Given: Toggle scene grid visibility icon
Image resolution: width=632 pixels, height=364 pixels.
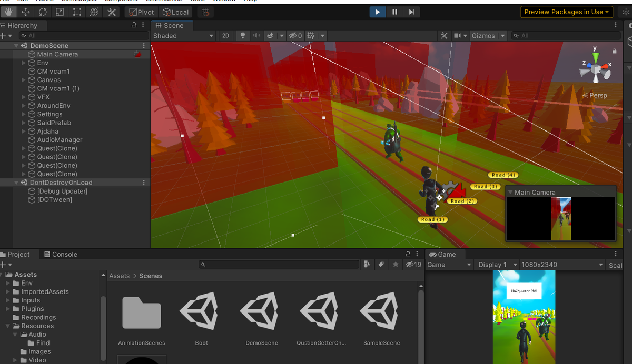Looking at the screenshot, I should pos(311,36).
